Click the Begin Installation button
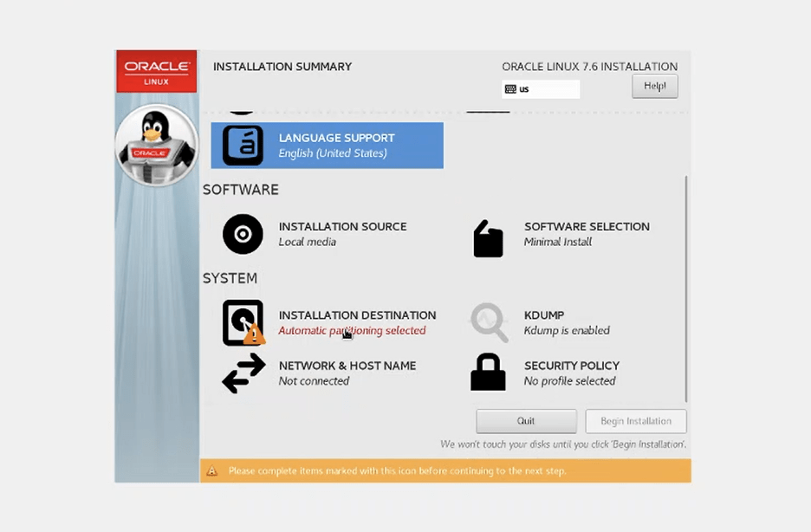This screenshot has height=532, width=811. [x=636, y=421]
